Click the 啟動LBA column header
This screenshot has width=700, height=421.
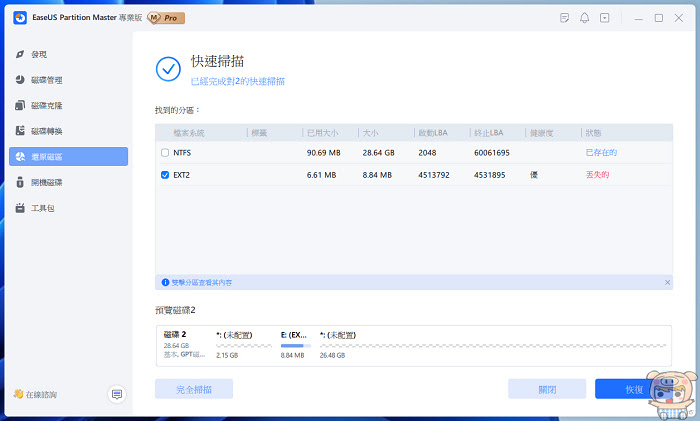[433, 133]
